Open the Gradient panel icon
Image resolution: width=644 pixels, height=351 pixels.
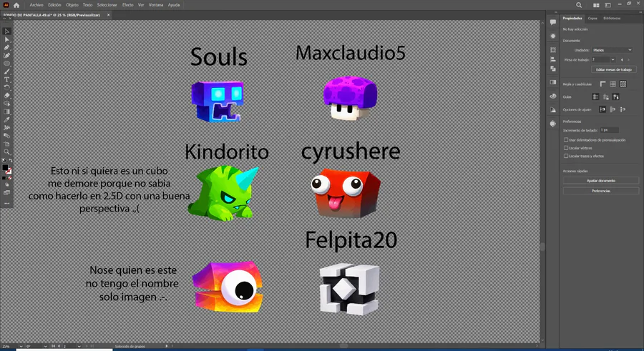tap(553, 82)
